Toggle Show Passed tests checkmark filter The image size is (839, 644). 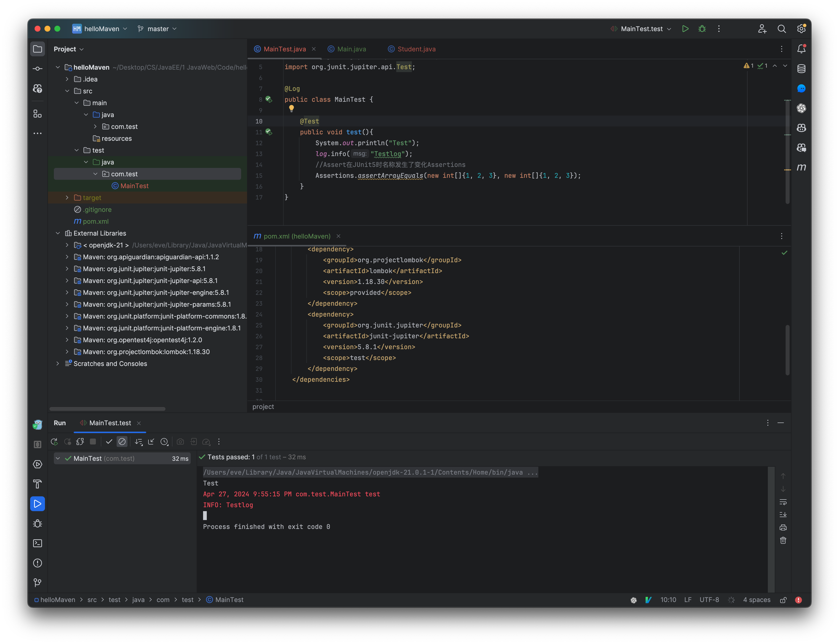tap(109, 442)
